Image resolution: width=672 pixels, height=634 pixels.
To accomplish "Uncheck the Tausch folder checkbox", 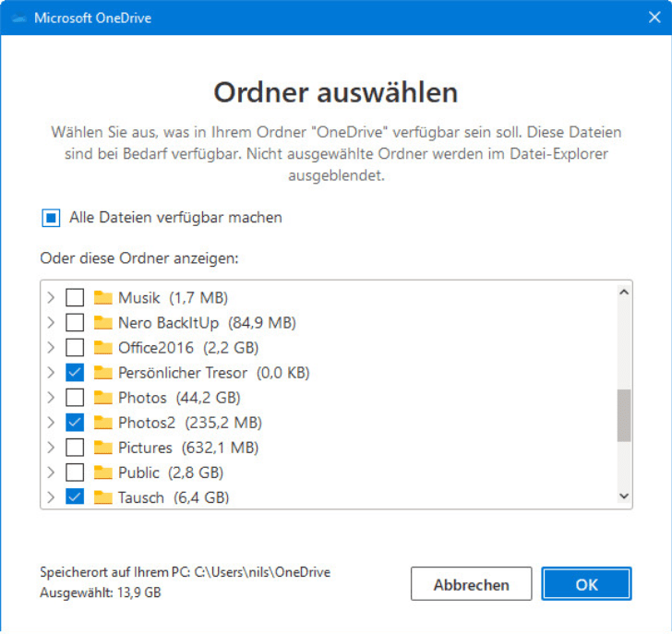I will pos(75,496).
